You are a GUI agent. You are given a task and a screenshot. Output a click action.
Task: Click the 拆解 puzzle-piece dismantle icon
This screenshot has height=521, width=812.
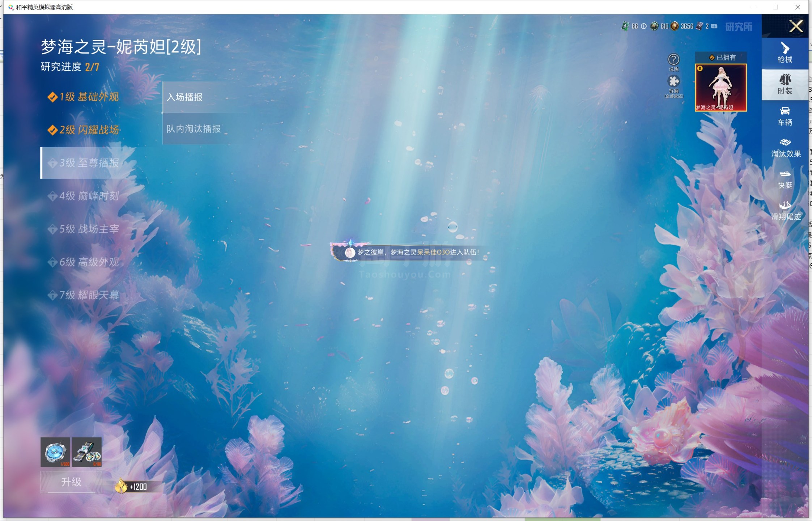tap(673, 81)
